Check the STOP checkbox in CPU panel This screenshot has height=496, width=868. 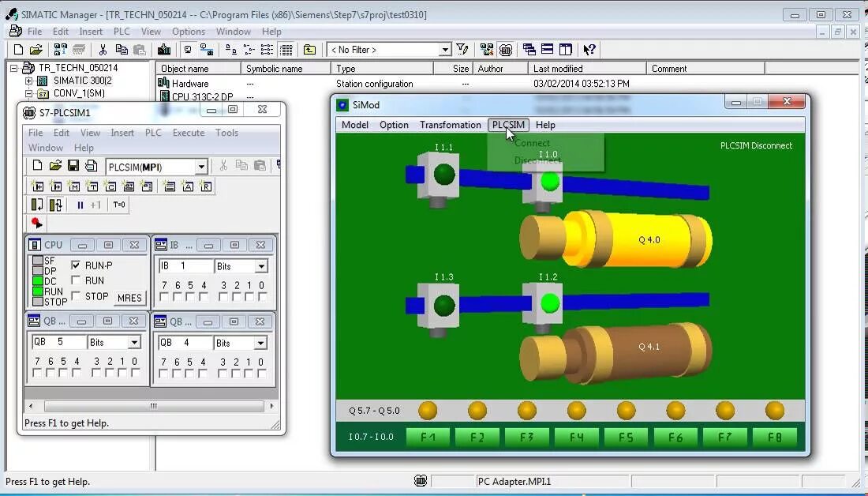coord(76,296)
